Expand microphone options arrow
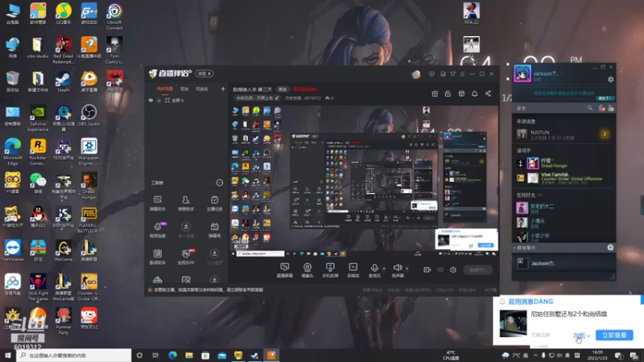 [384, 269]
